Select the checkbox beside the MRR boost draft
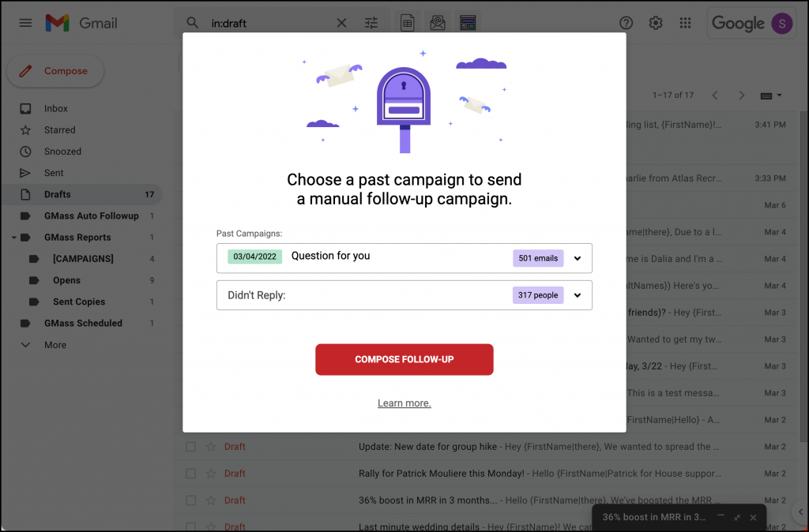Screen dimensions: 809x532 click(x=190, y=500)
